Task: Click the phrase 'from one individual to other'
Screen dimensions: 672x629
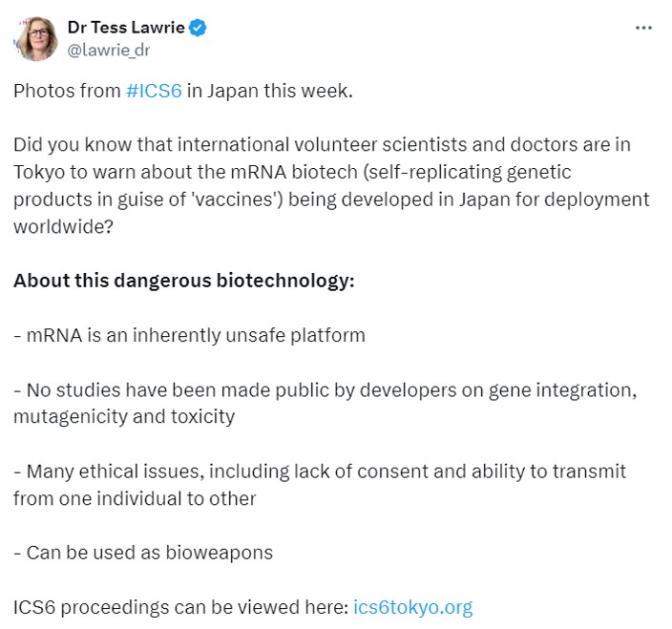Action: 134,498
